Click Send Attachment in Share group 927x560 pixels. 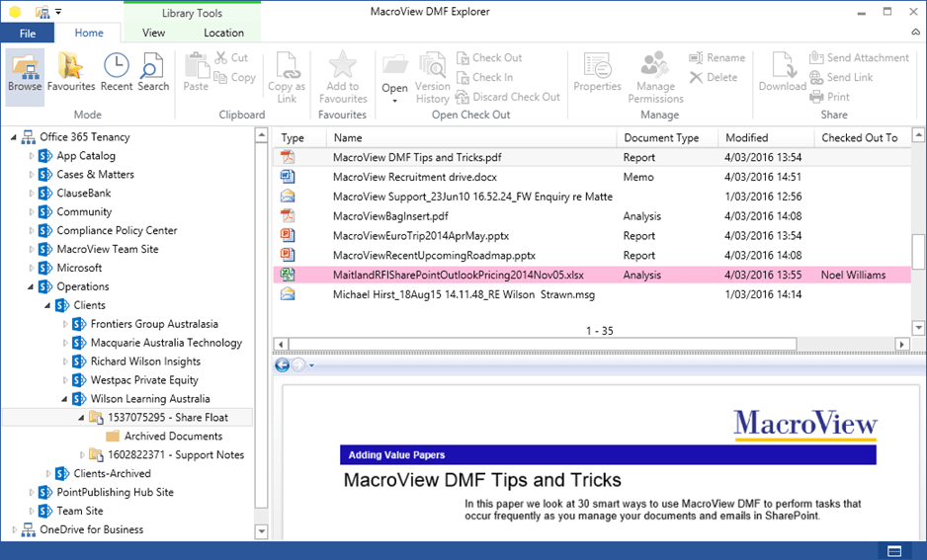pyautogui.click(x=859, y=57)
